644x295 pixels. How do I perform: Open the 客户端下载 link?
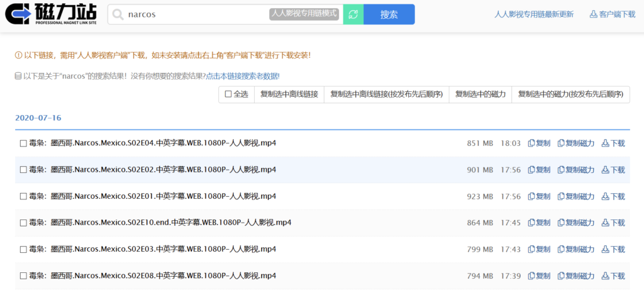click(x=613, y=14)
